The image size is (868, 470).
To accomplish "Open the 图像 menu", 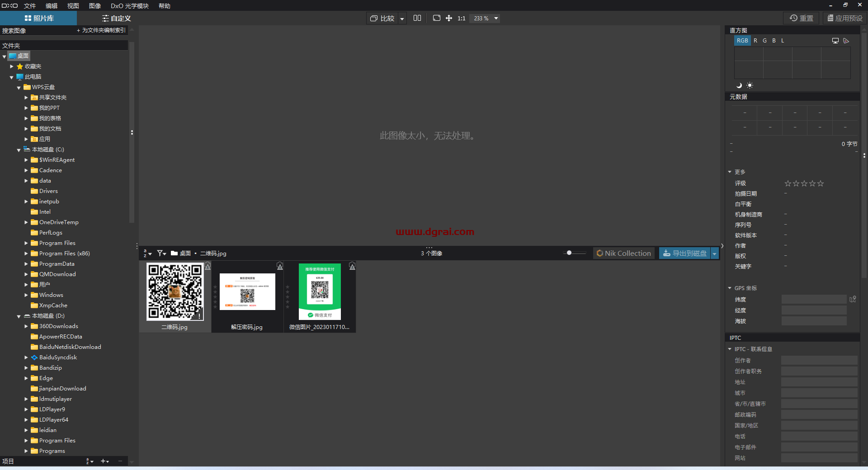I will point(95,6).
